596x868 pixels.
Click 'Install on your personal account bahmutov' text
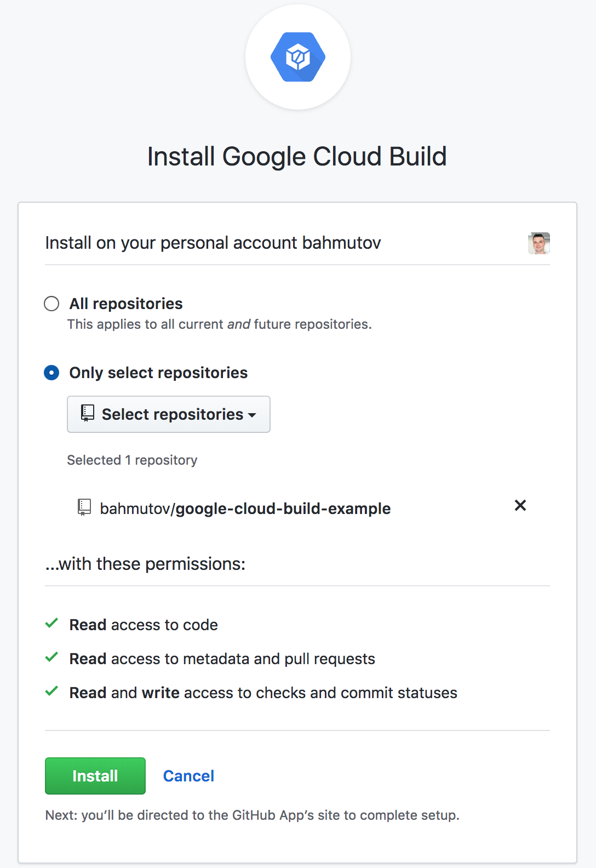[x=213, y=243]
